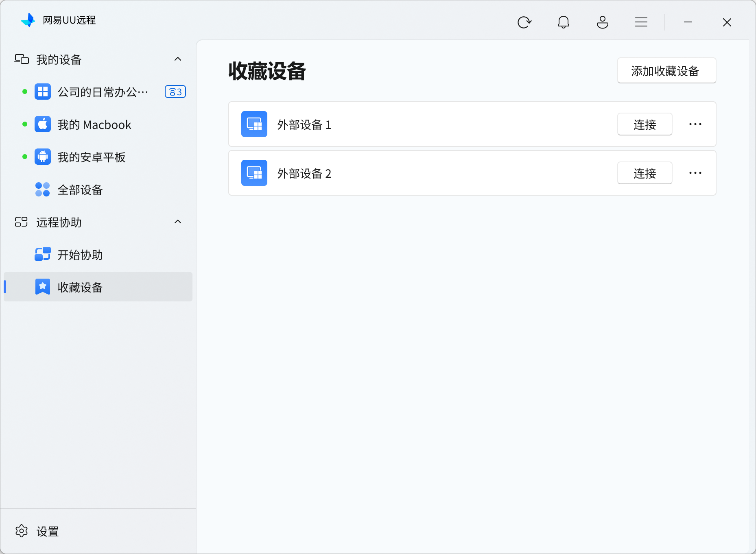Connect to 外部设备 2
Viewport: 756px width, 554px height.
tap(645, 173)
